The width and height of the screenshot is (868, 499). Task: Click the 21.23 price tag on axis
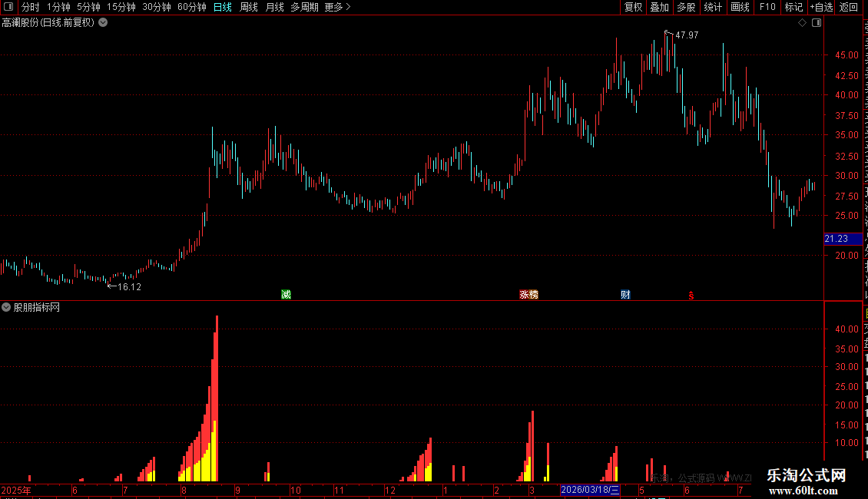tap(843, 239)
